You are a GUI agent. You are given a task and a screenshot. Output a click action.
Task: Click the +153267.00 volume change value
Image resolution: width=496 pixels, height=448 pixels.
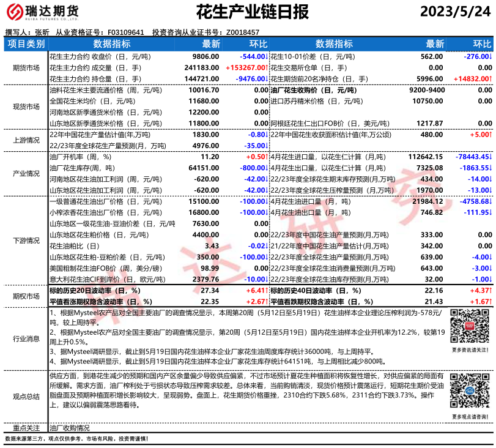pos(246,67)
